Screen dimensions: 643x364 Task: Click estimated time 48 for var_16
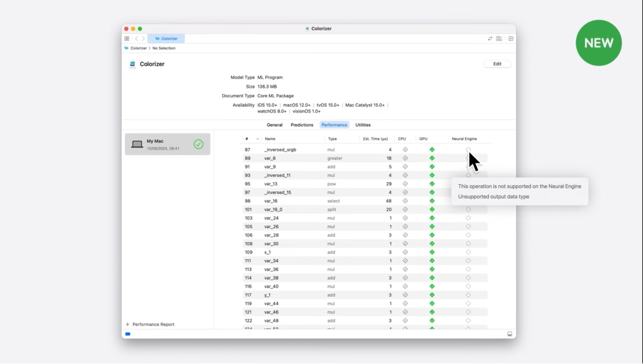(x=388, y=201)
